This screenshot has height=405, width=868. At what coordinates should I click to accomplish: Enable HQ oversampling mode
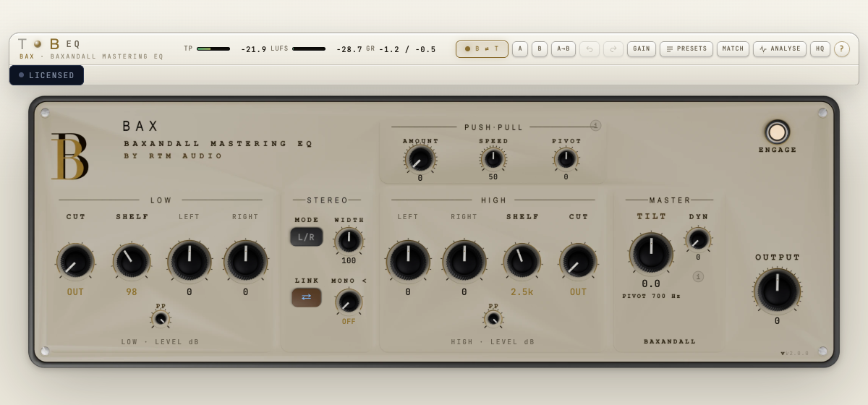coord(820,49)
